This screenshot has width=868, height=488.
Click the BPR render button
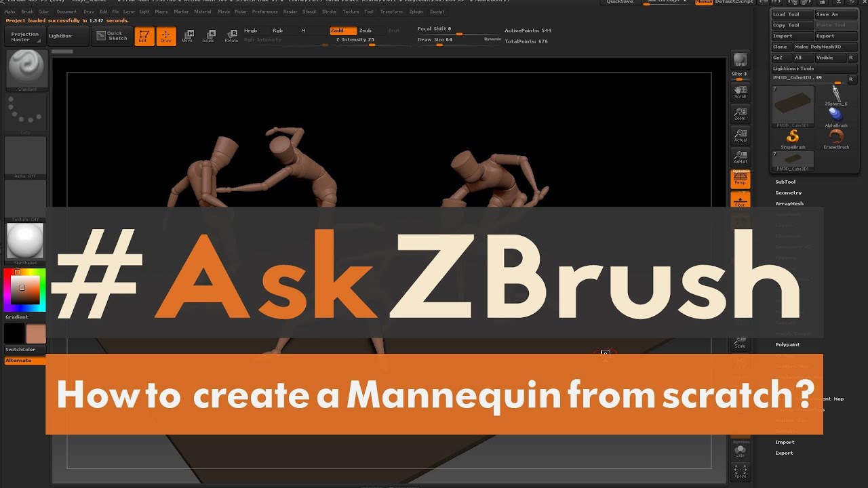pos(740,60)
